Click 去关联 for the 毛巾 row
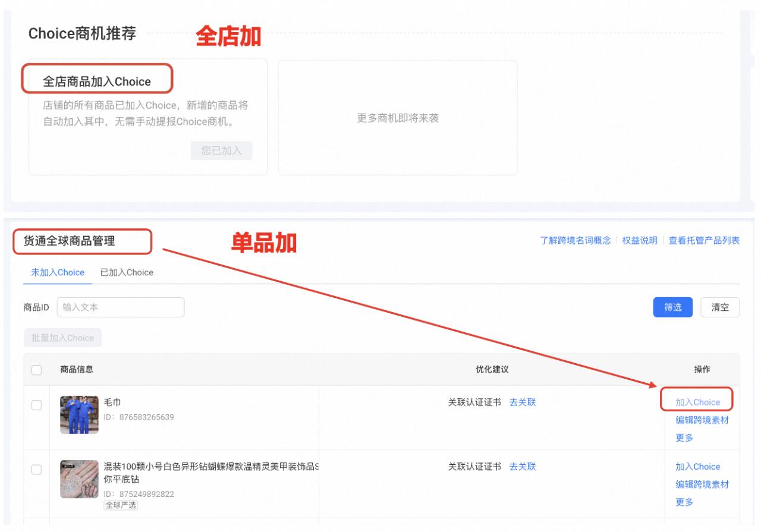 [523, 402]
